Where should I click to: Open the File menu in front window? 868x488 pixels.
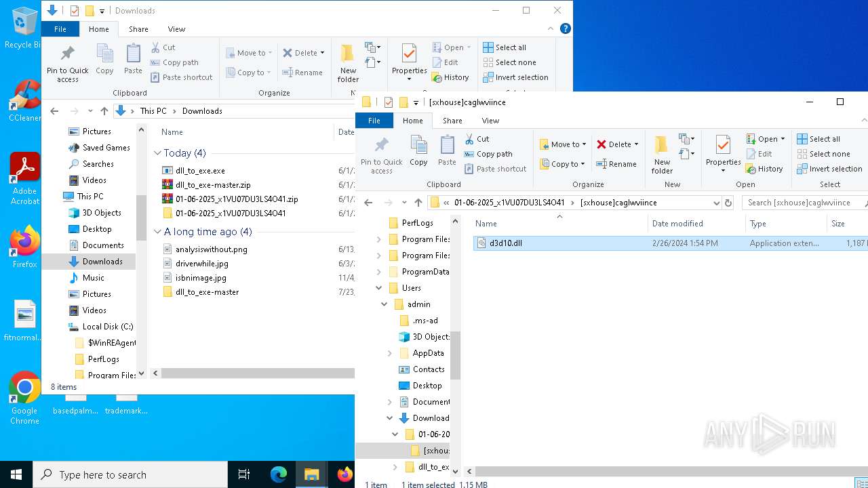pos(374,121)
